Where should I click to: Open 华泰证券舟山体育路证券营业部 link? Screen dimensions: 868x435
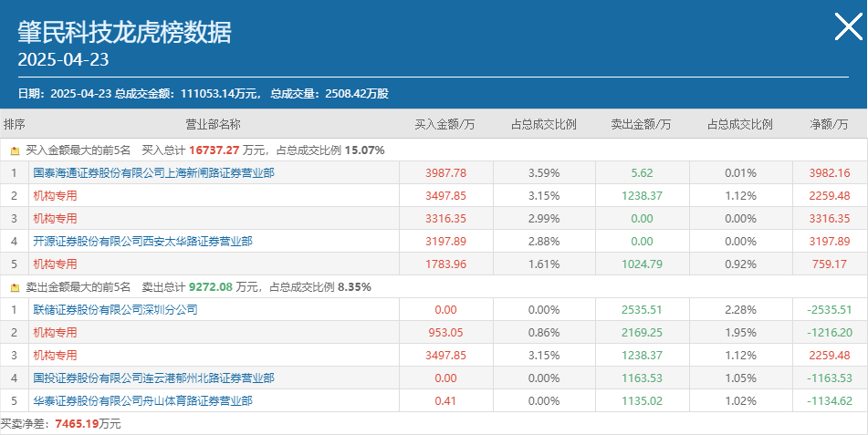point(142,400)
